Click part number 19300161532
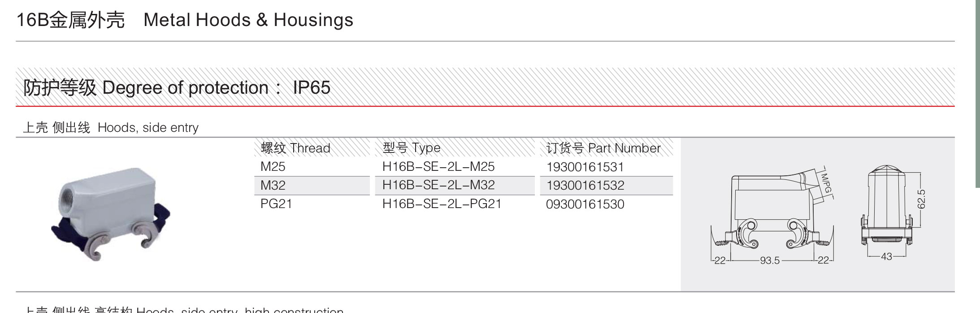Image resolution: width=980 pixels, height=313 pixels. pos(585,186)
